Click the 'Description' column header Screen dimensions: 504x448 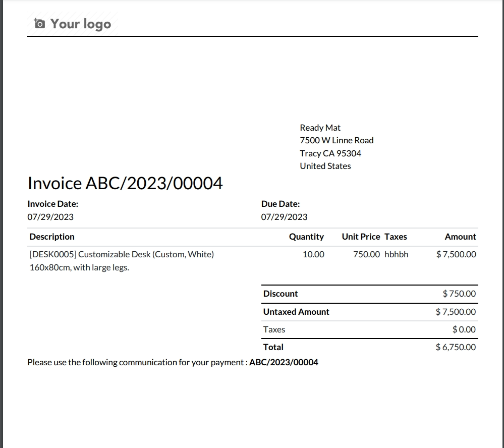click(x=52, y=237)
